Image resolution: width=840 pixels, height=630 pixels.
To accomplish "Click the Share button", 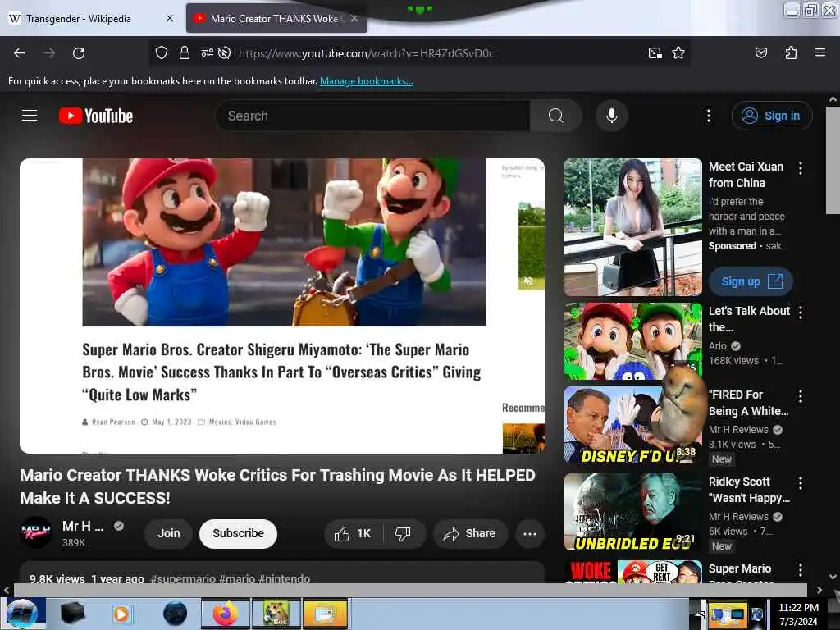I will coord(470,533).
